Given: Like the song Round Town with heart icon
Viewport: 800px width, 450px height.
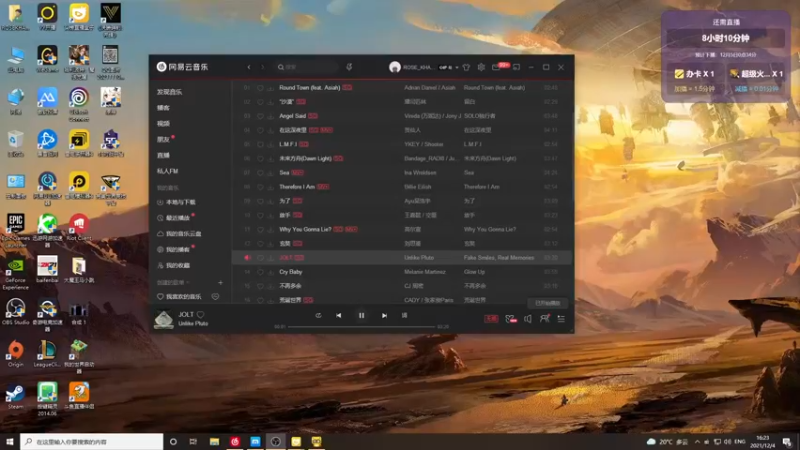Looking at the screenshot, I should [260, 88].
